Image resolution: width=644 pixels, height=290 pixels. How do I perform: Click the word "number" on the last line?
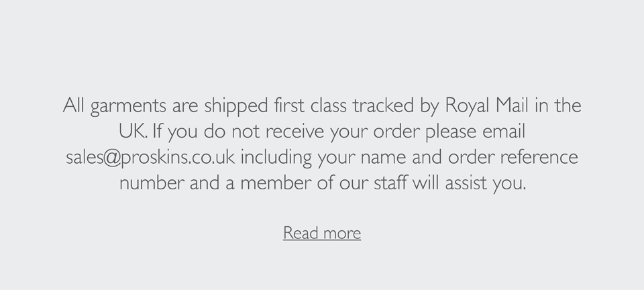pyautogui.click(x=151, y=183)
